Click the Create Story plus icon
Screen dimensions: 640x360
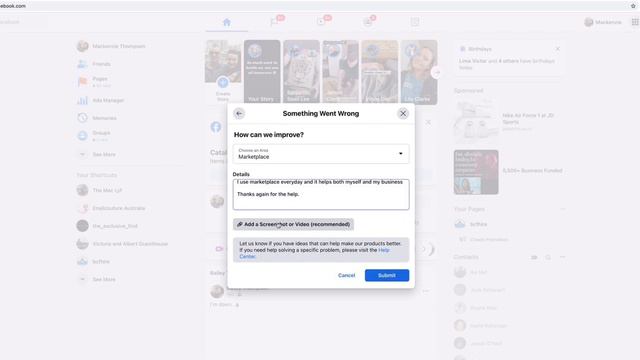(x=223, y=82)
